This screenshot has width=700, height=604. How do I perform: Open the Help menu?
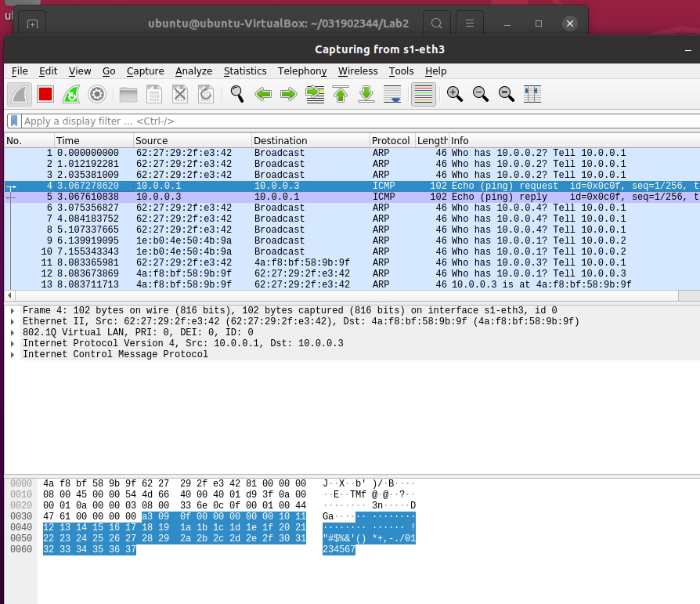[435, 71]
